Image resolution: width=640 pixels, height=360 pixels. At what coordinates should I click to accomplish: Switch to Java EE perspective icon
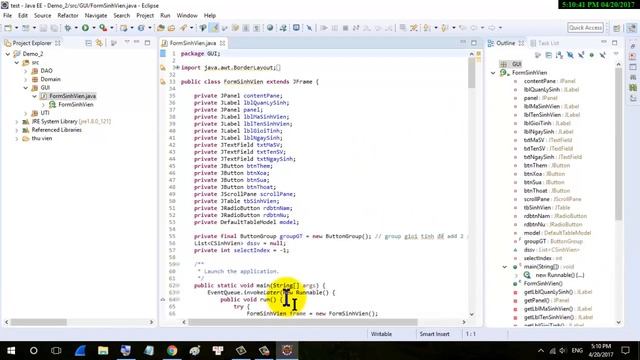(x=631, y=28)
